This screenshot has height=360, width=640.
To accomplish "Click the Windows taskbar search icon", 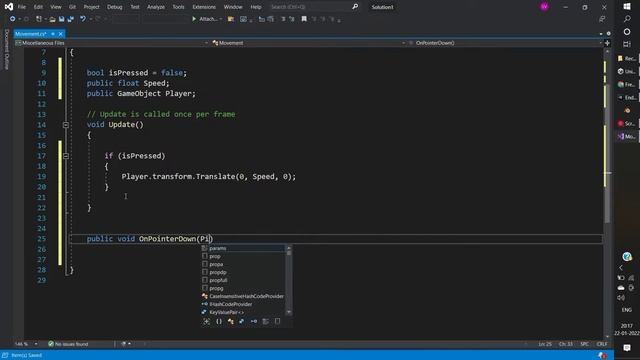I will coord(627,19).
